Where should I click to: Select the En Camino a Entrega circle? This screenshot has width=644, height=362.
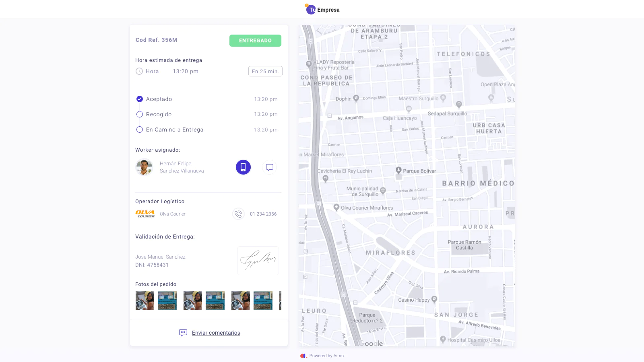click(140, 130)
